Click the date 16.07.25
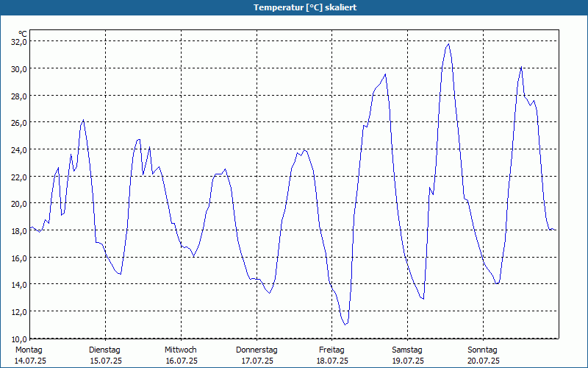 coord(182,361)
